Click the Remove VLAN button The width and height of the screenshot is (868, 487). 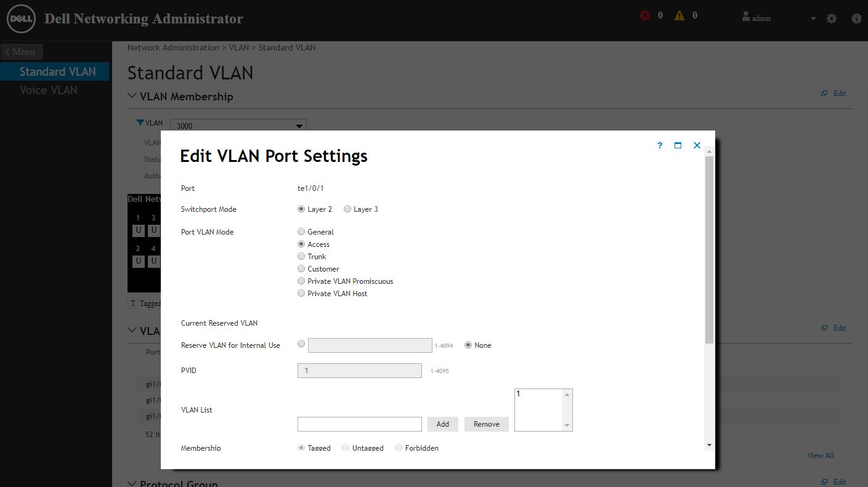(x=487, y=424)
